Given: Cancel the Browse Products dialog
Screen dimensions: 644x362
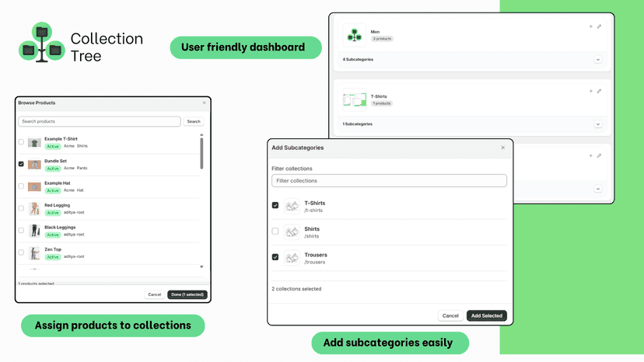Looking at the screenshot, I should [155, 294].
